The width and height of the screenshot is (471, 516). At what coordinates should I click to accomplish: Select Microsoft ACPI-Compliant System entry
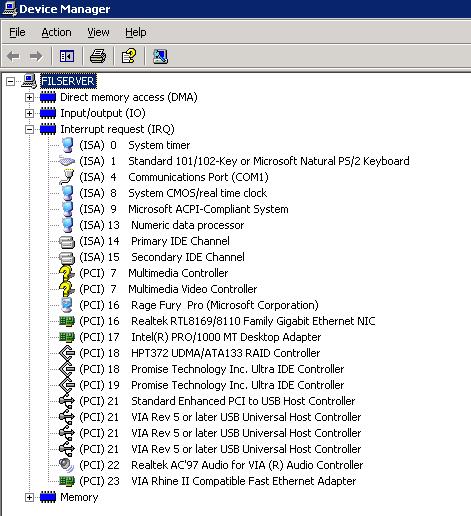[184, 209]
